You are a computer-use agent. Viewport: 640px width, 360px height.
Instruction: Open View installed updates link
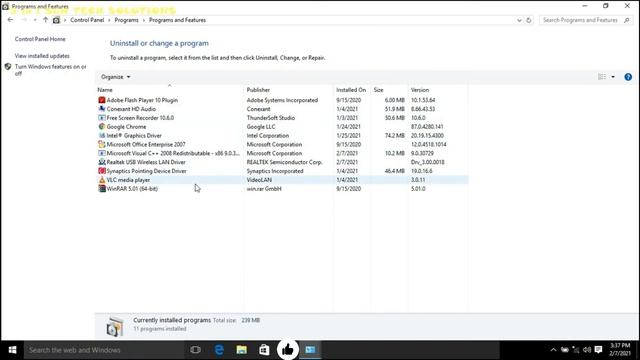tap(42, 56)
